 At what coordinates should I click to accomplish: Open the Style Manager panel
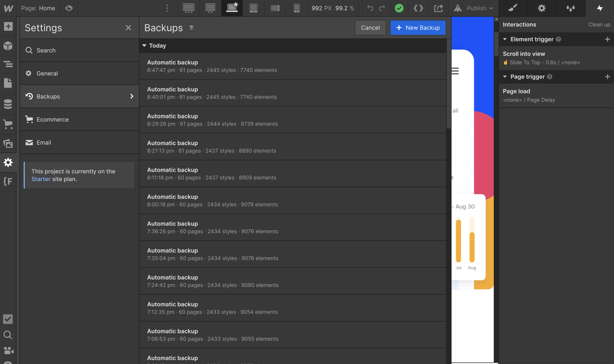[512, 8]
